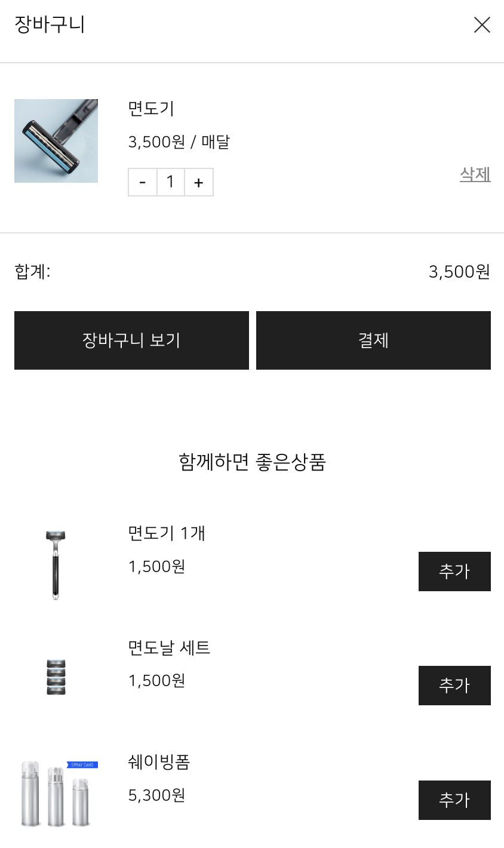
Task: Click the 함께하면 좋은상품 section heading
Action: pyautogui.click(x=252, y=462)
